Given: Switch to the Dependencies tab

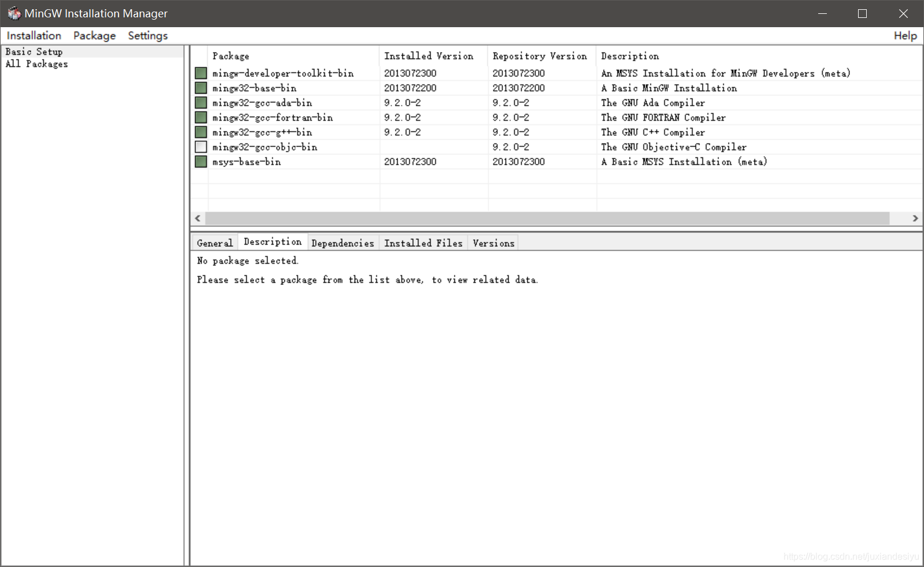Looking at the screenshot, I should coord(343,243).
